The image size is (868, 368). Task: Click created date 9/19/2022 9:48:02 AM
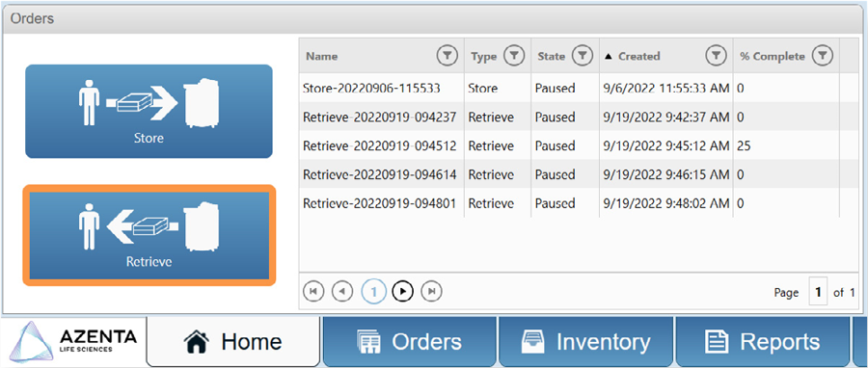coord(665,203)
